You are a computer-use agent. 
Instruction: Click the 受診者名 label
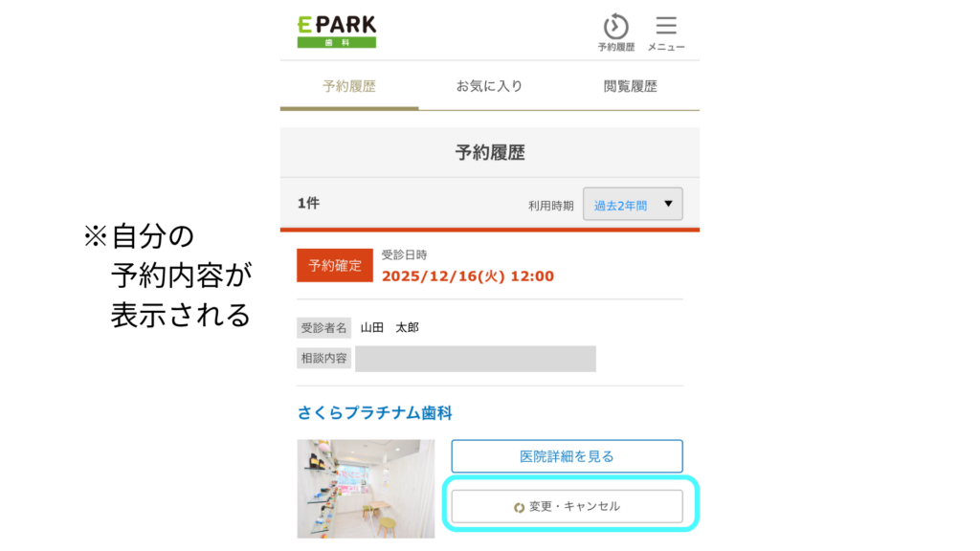[x=325, y=327]
